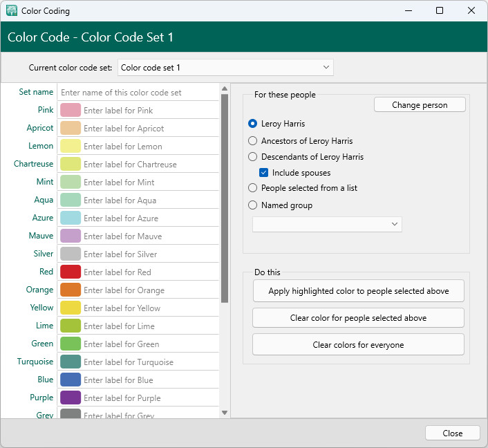Click the Enter label for Azure field
The height and width of the screenshot is (448, 488).
click(x=151, y=218)
